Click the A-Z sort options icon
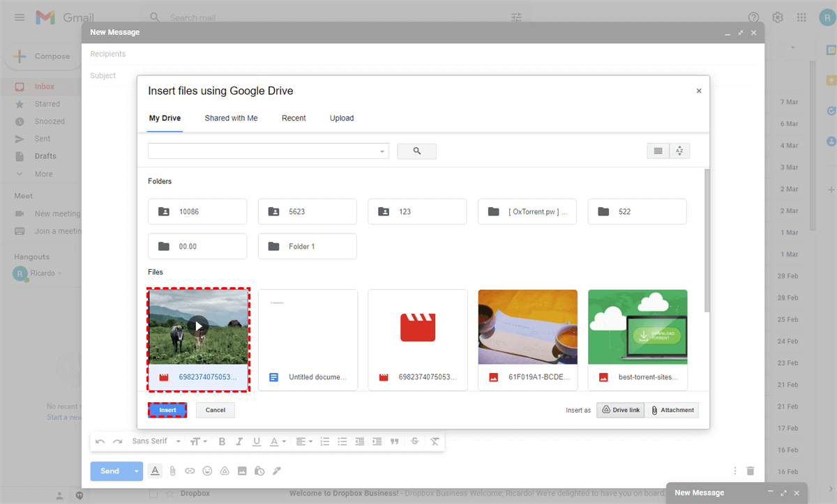This screenshot has height=504, width=837. point(679,151)
